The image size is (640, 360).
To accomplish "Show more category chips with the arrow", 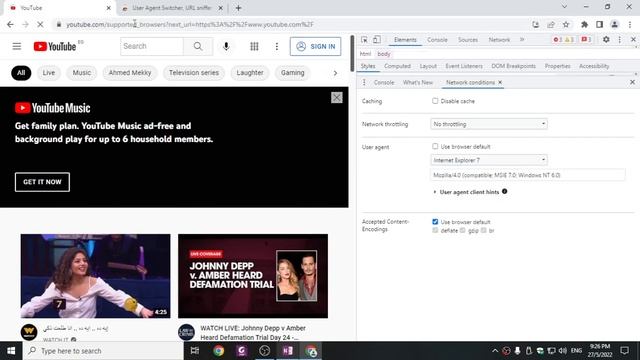I will [x=335, y=73].
